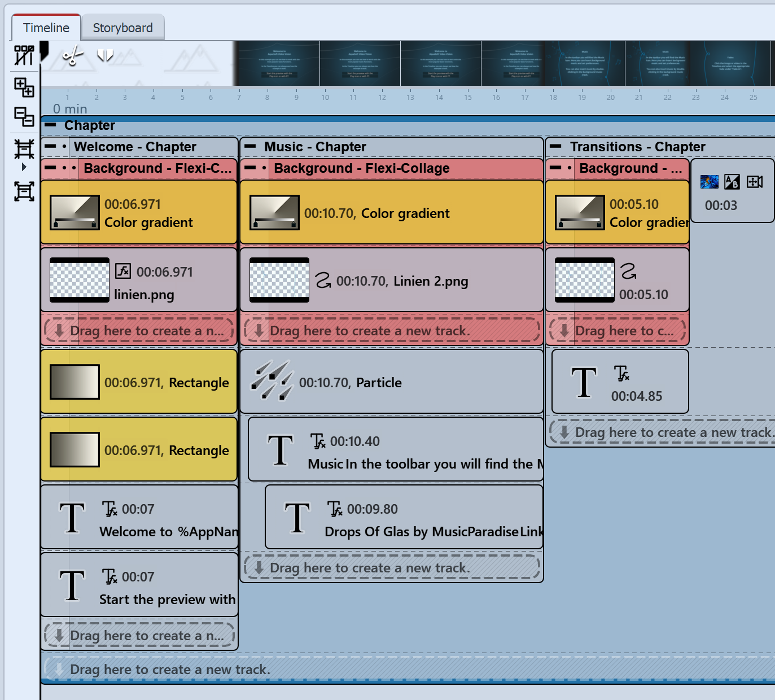Select the Timeline tab
This screenshot has height=700, width=775.
(x=46, y=28)
